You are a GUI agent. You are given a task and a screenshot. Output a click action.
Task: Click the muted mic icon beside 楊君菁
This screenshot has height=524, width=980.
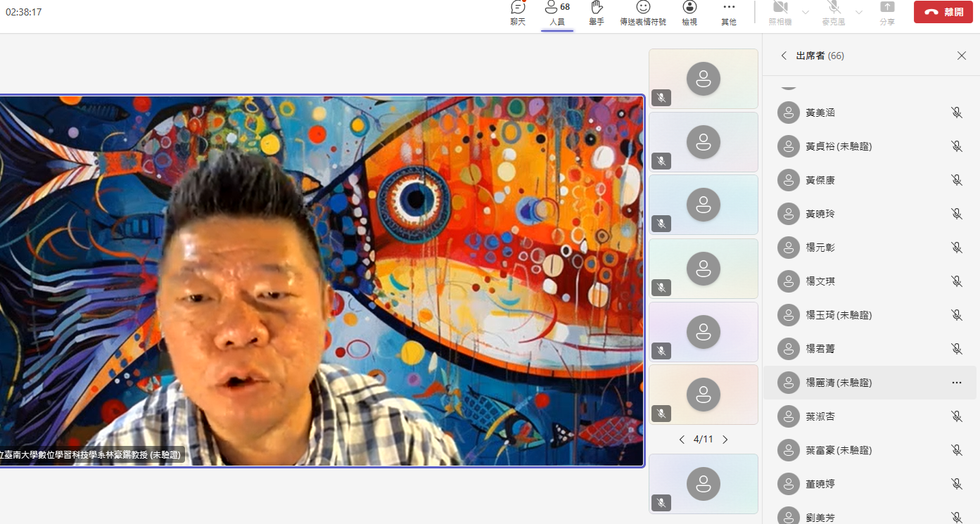[x=957, y=349]
